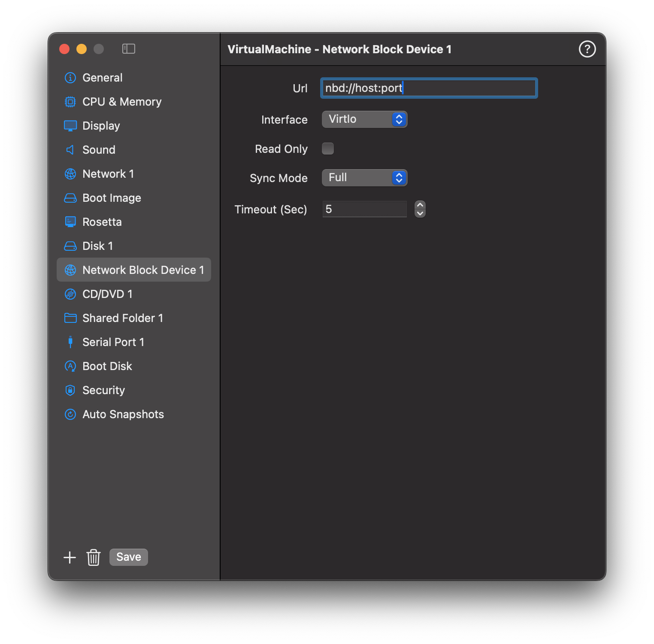
Task: Click the trash icon to delete device
Action: pyautogui.click(x=93, y=557)
